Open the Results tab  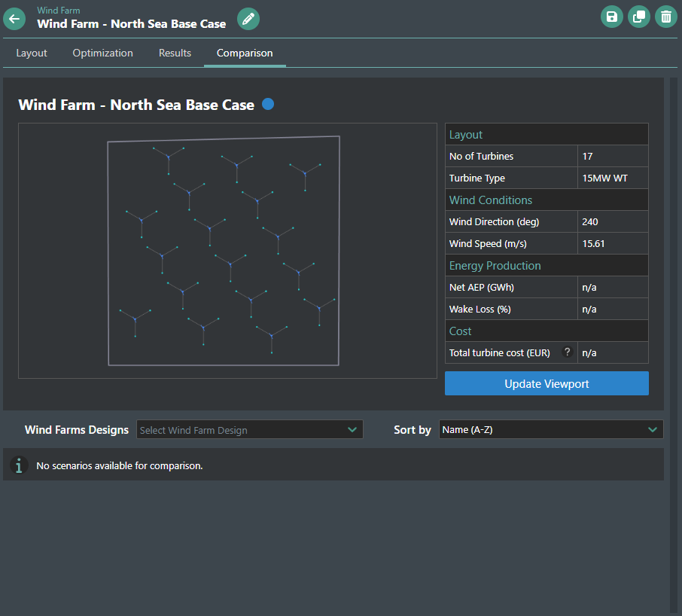coord(175,53)
